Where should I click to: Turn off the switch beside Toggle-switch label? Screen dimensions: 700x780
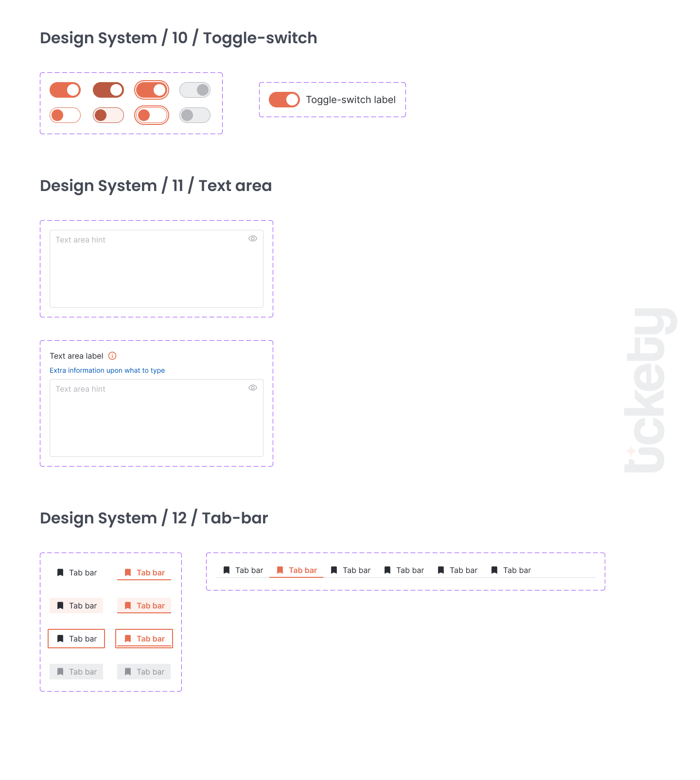click(284, 100)
